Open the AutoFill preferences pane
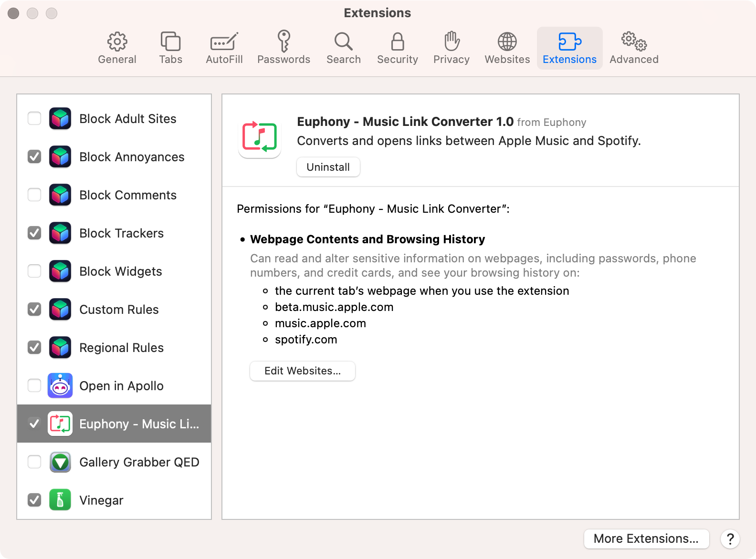The image size is (756, 559). (x=224, y=48)
